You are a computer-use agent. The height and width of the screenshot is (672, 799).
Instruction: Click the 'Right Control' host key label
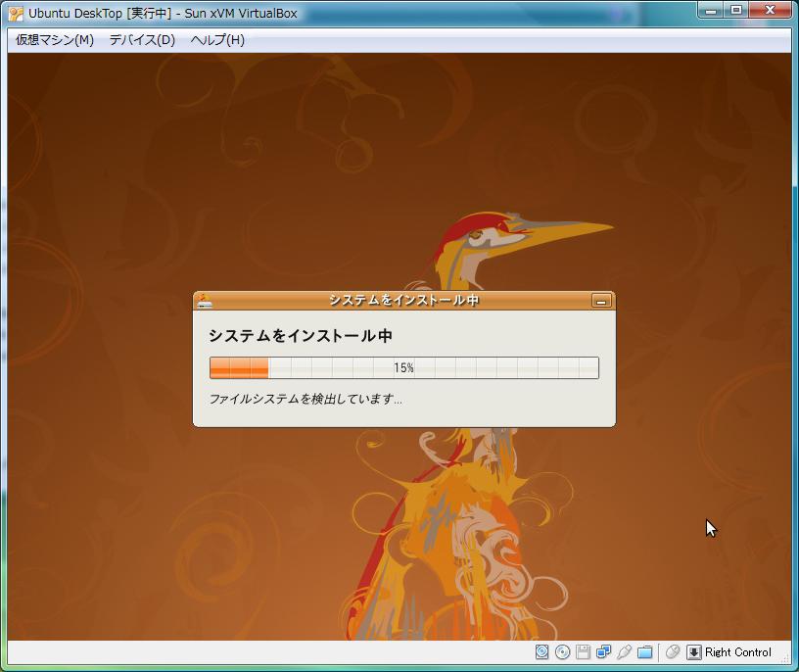[x=738, y=652]
